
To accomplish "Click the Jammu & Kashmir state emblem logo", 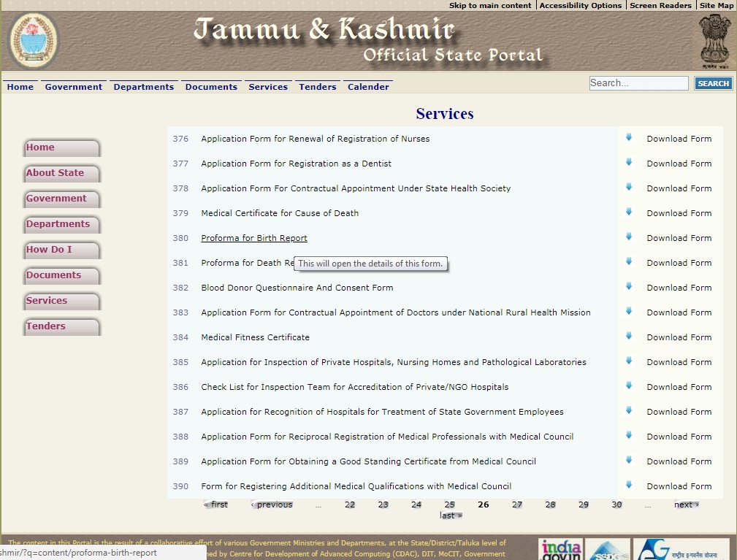I will (x=33, y=41).
